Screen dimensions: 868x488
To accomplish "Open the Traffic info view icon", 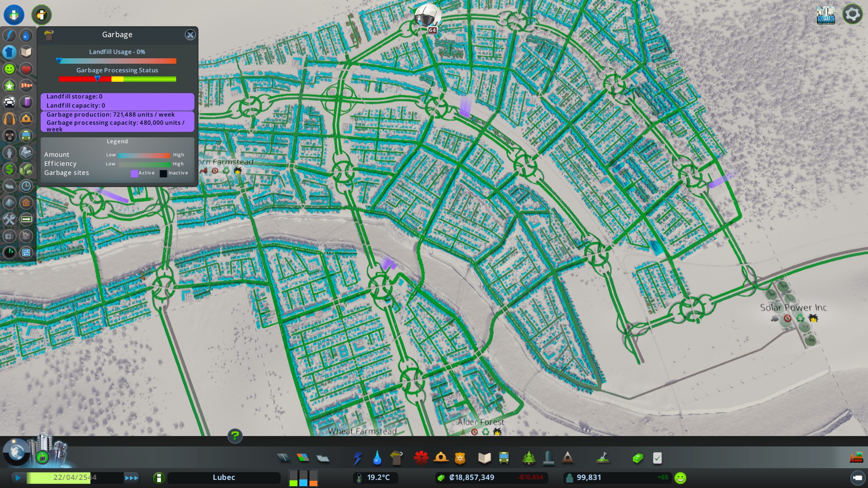I will point(9,102).
